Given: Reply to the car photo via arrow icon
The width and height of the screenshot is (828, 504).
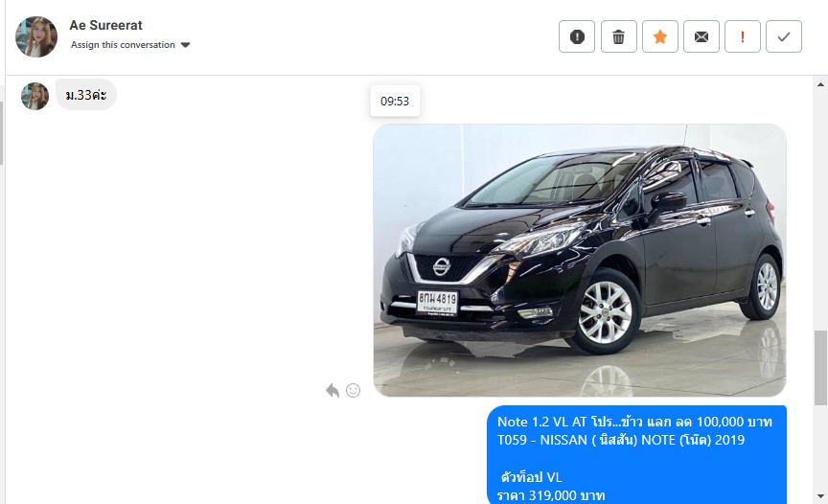Looking at the screenshot, I should [333, 391].
